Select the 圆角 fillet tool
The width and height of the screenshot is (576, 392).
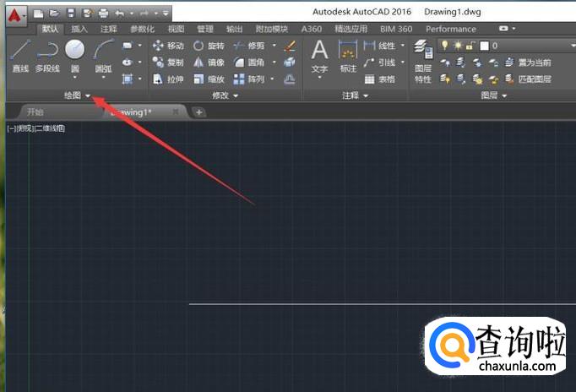click(x=249, y=62)
